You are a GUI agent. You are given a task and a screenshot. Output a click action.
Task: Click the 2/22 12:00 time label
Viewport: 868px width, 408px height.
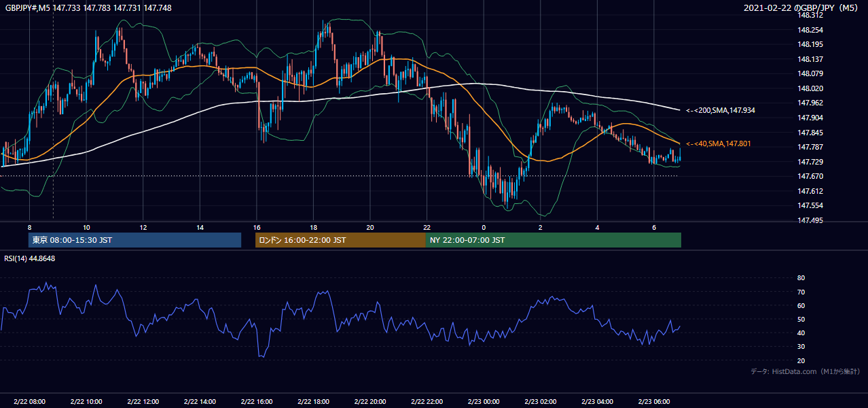pos(143,402)
